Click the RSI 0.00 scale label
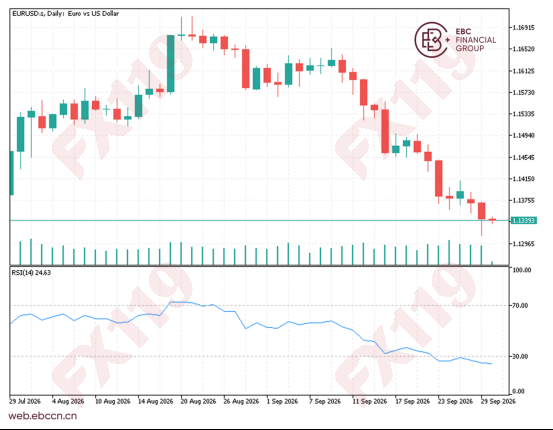553x430 pixels. point(518,391)
